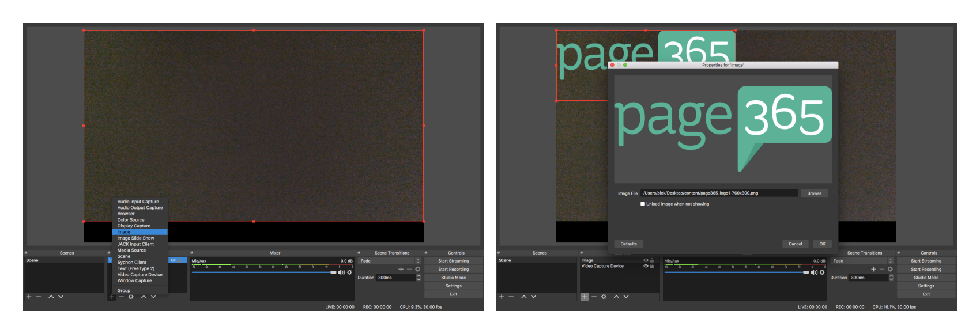The height and width of the screenshot is (334, 980).
Task: Open Fade transition dropdown in right window
Action: tap(862, 261)
